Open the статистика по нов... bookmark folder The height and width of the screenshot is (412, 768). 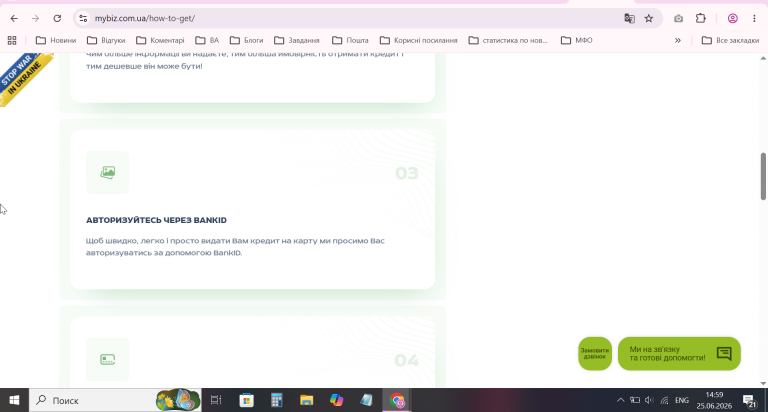coord(508,40)
